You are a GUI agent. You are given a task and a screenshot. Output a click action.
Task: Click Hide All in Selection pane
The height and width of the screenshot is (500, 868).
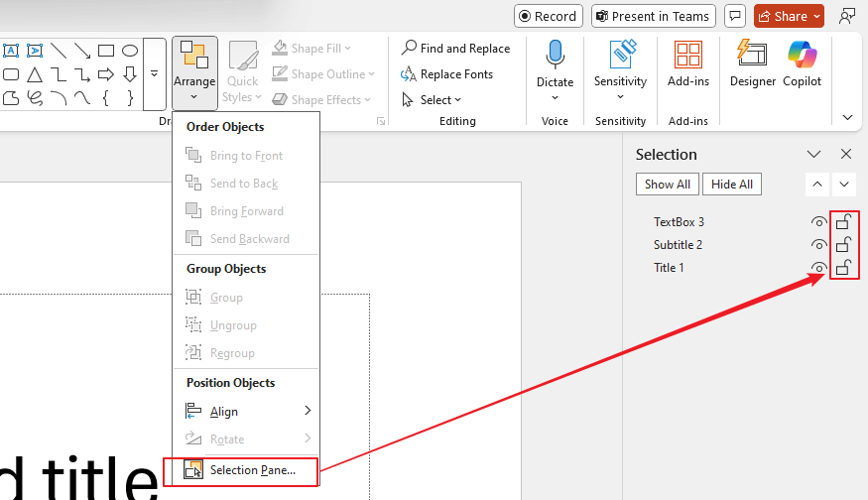[732, 185]
